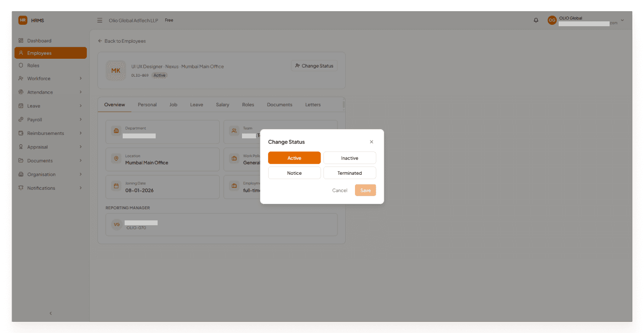Expand the Payroll submenu chevron

click(80, 119)
